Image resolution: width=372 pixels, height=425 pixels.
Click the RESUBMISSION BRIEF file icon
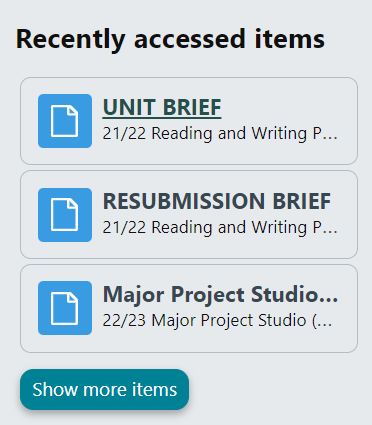pos(65,215)
